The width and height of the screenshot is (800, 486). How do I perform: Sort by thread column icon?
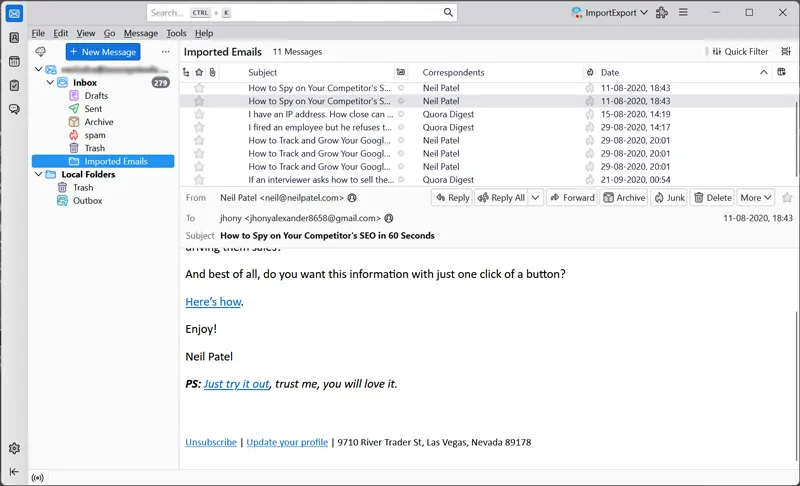pos(186,72)
